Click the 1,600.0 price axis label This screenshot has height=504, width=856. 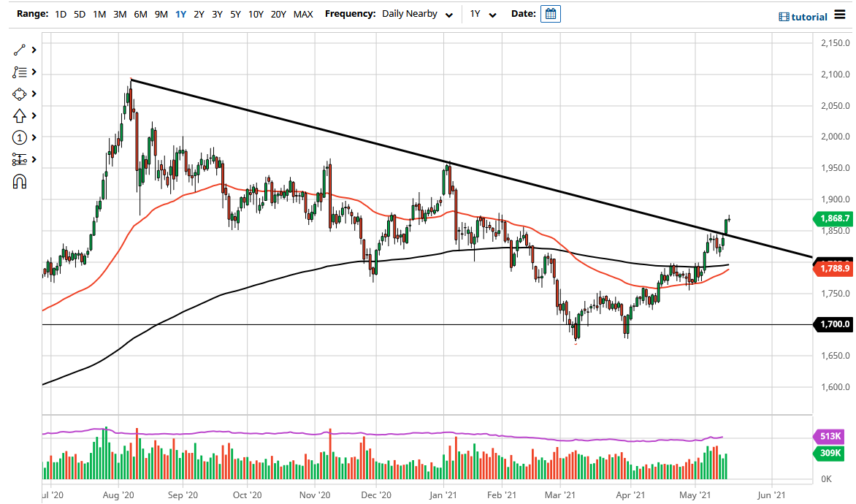click(x=836, y=387)
